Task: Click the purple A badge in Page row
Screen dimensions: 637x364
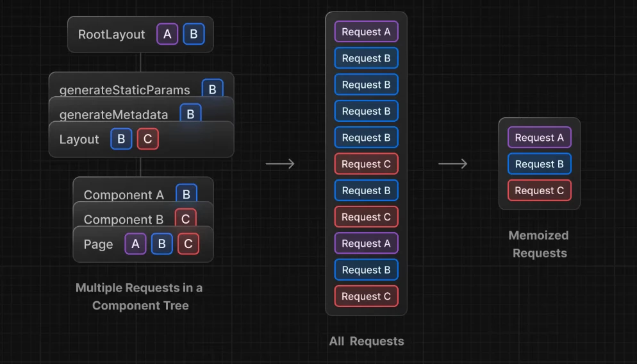Action: tap(135, 244)
